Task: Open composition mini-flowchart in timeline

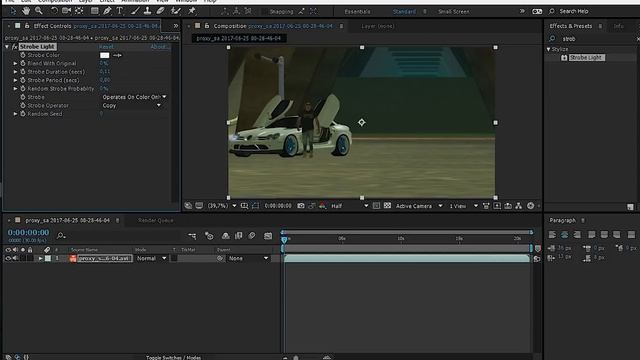Action: coord(192,236)
